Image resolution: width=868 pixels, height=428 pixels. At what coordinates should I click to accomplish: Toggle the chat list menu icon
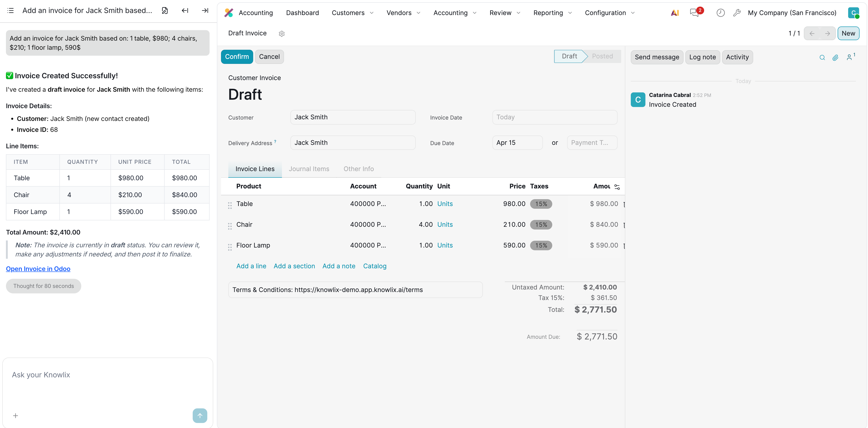point(11,10)
